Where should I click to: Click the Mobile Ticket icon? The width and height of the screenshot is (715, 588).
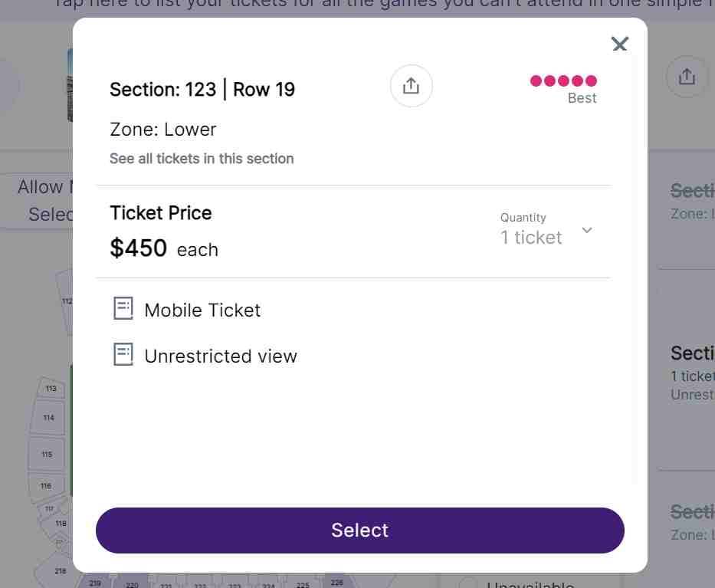(123, 308)
